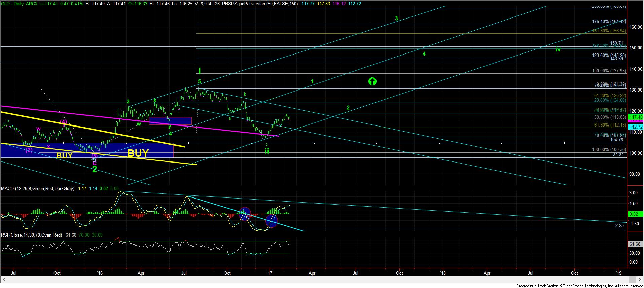Click the green up-arrow circle marker

click(372, 81)
